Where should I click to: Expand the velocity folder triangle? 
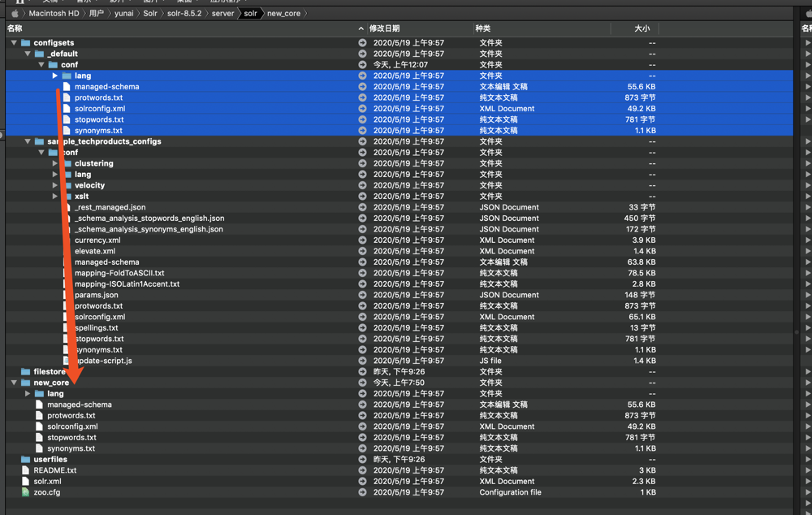55,185
